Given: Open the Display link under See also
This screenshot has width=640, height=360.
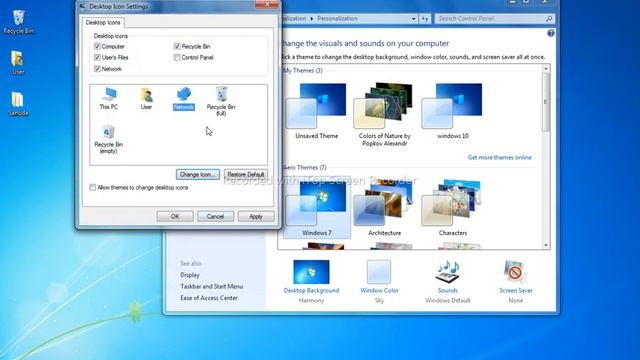Looking at the screenshot, I should click(190, 275).
